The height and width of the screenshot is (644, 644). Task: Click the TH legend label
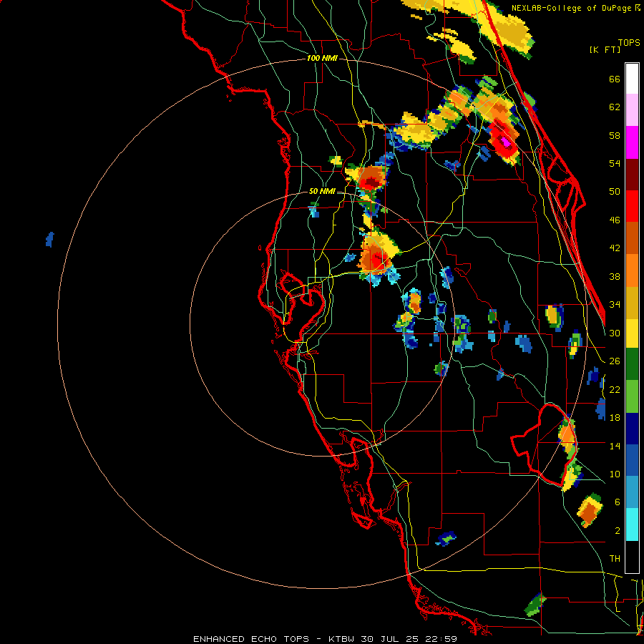pyautogui.click(x=615, y=559)
